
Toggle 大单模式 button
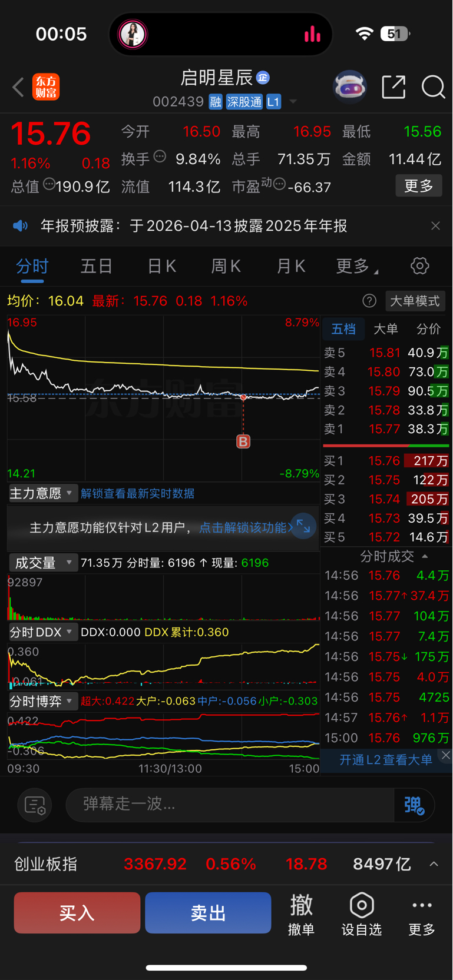point(415,301)
